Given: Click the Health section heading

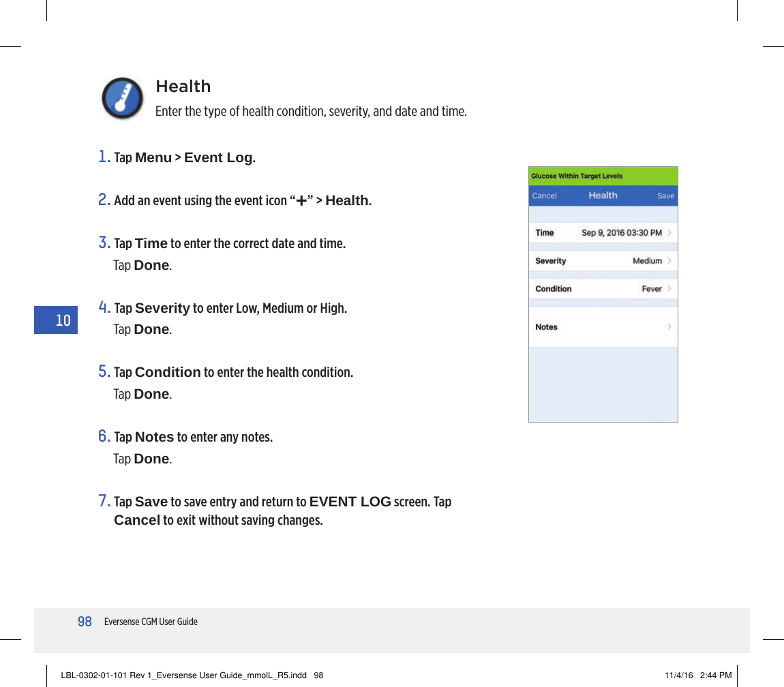Looking at the screenshot, I should click(x=183, y=86).
